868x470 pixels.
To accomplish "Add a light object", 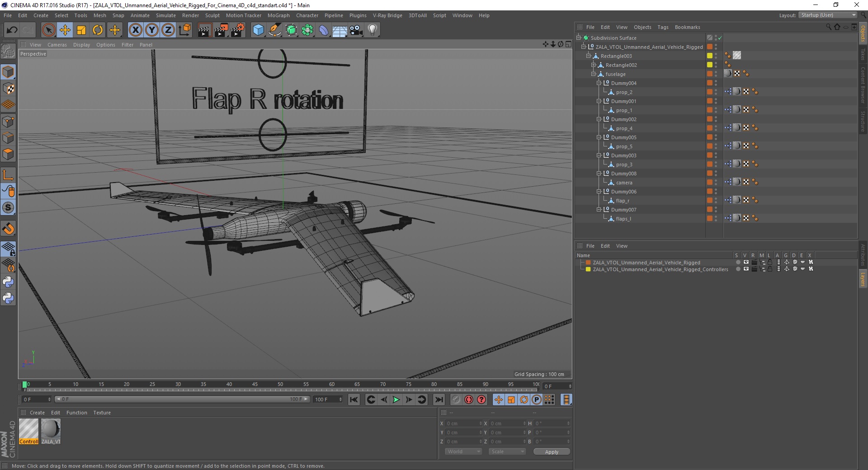I will (x=373, y=30).
